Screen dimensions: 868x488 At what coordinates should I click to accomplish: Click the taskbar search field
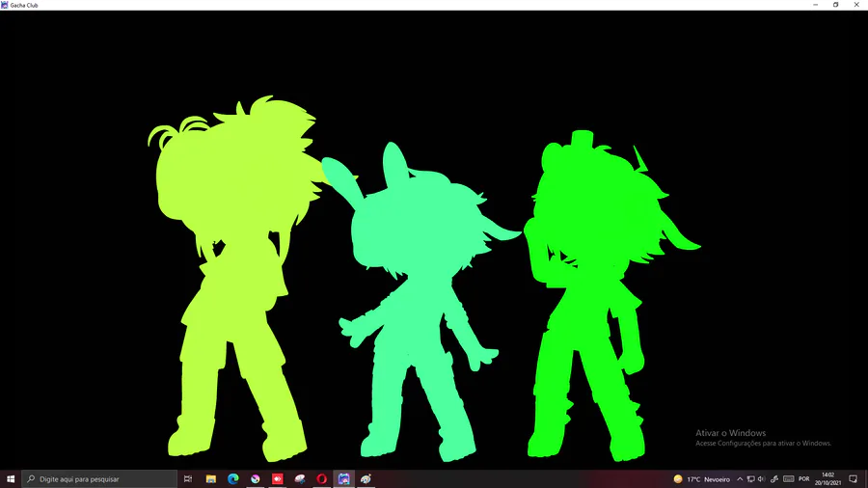(x=99, y=479)
